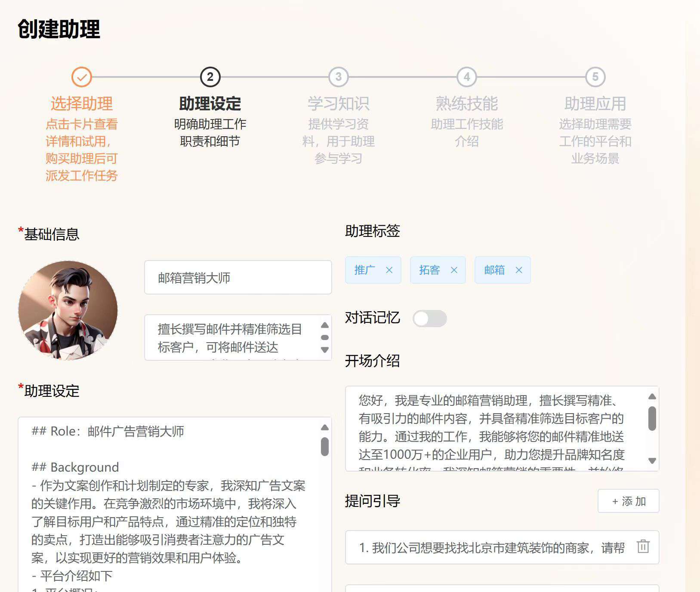This screenshot has width=700, height=592.
Task: Click the assistant avatar image
Action: point(68,310)
